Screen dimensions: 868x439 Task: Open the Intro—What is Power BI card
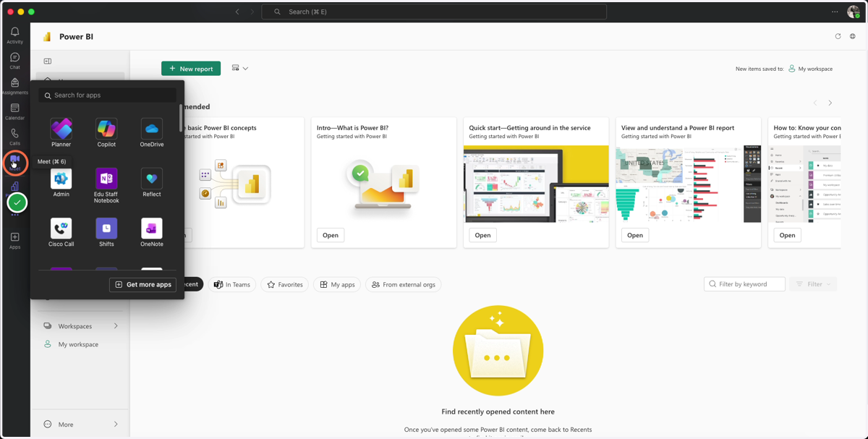[331, 235]
